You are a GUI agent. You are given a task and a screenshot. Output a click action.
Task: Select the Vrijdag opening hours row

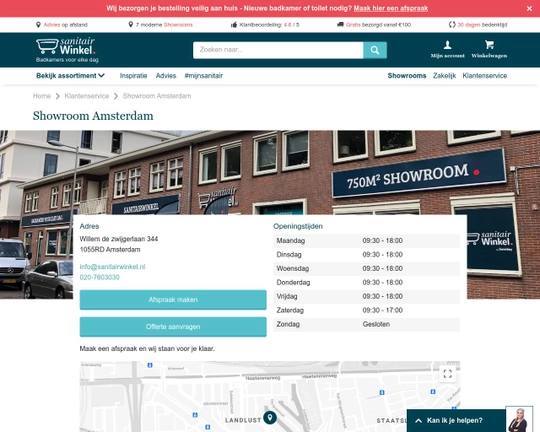coord(366,296)
